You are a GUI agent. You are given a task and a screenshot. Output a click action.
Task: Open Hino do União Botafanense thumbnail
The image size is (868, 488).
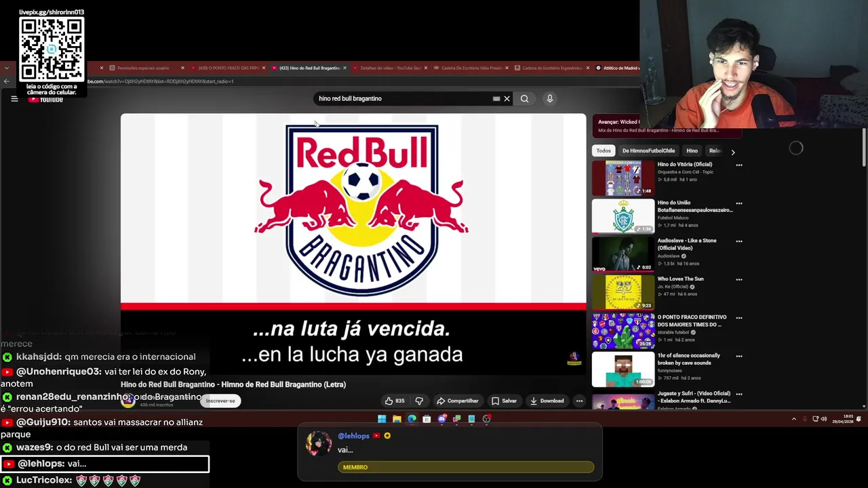(623, 216)
